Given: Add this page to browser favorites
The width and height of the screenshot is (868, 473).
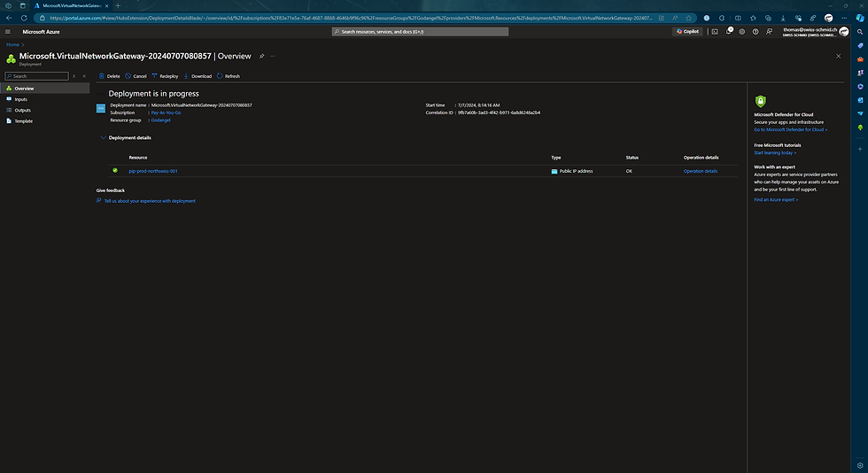Looking at the screenshot, I should [689, 18].
